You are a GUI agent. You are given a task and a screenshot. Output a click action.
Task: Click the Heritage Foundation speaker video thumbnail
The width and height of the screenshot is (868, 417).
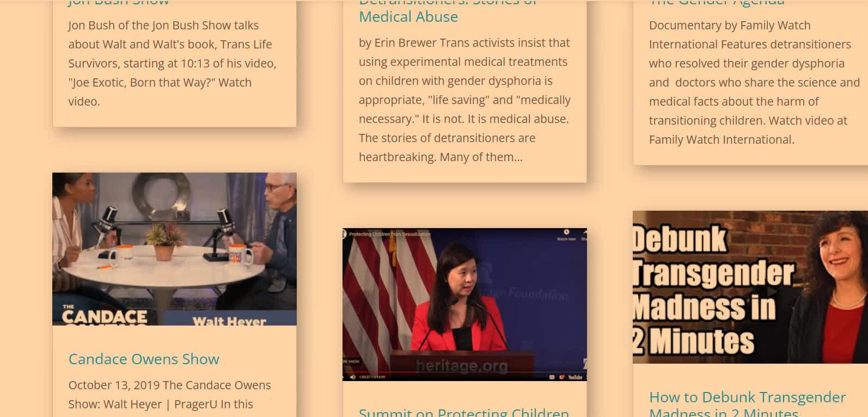pyautogui.click(x=464, y=304)
